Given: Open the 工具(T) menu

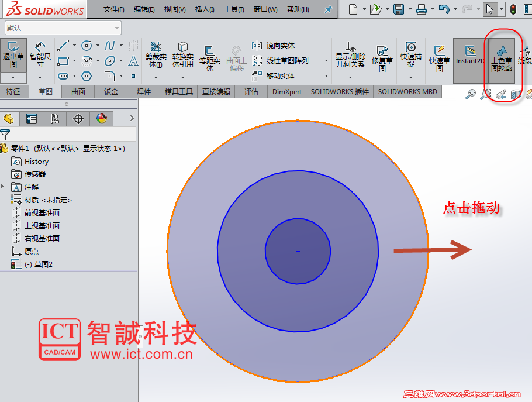Looking at the screenshot, I should [x=234, y=9].
